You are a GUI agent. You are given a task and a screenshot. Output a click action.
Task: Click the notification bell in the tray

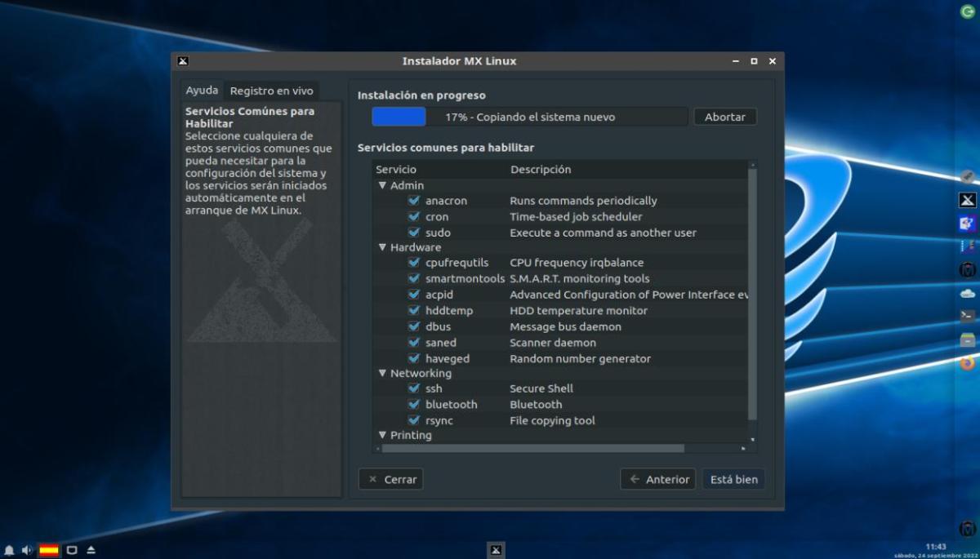tap(9, 550)
